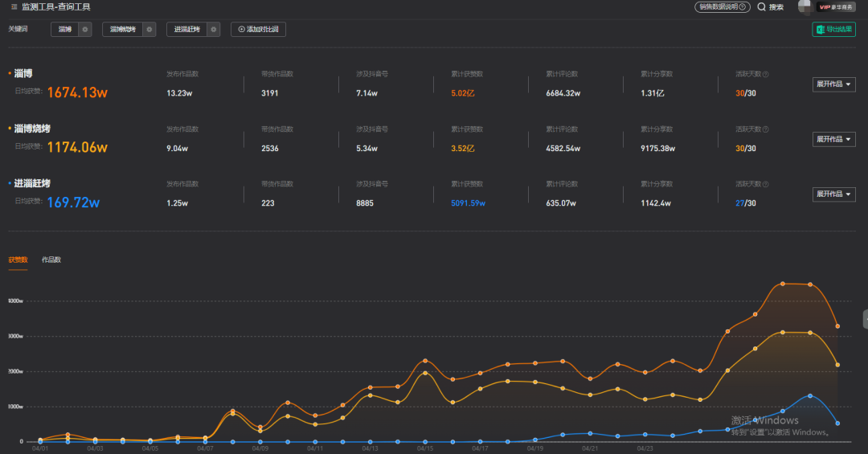Expand 展开作品 for the 淄博烧烤 row
Image resolution: width=868 pixels, height=454 pixels.
tap(833, 139)
